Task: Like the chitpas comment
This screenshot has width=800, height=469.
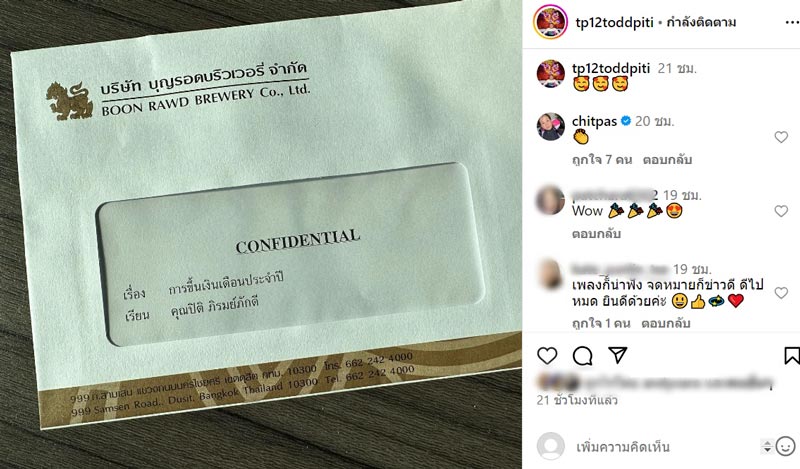Action: [781, 137]
